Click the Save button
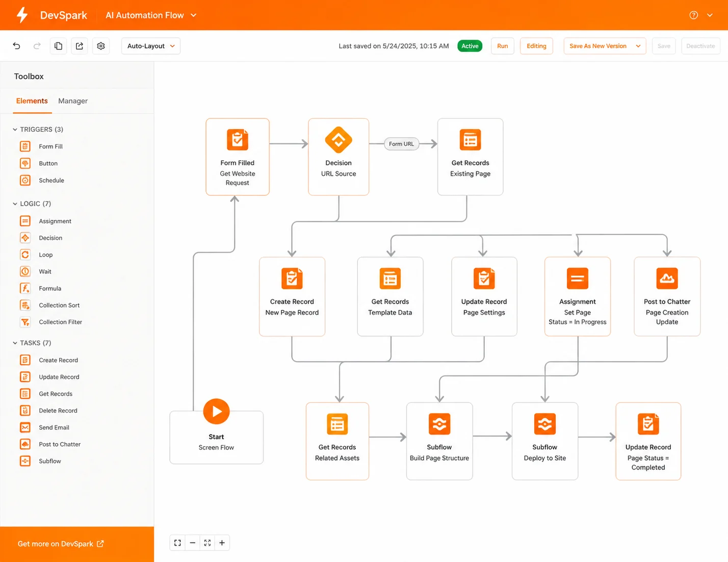728x562 pixels. [664, 46]
